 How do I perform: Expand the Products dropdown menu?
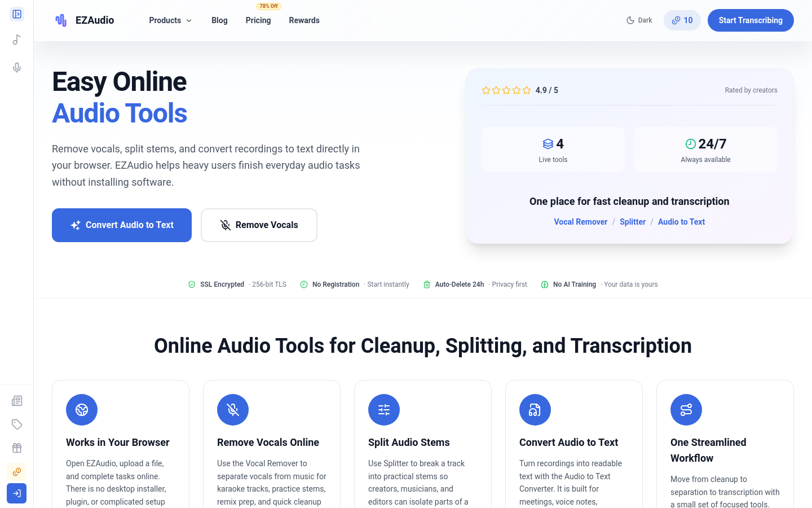[170, 20]
